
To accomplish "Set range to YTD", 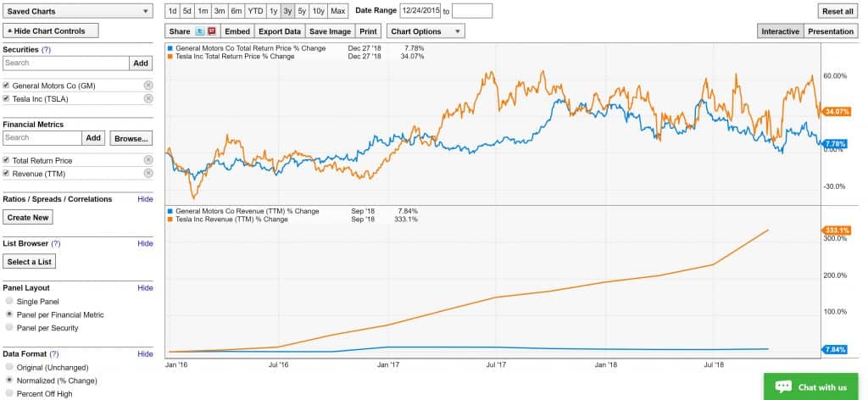I will 255,11.
